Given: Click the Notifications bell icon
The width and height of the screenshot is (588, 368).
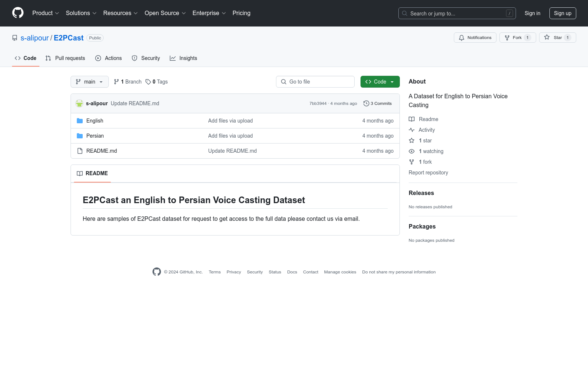Looking at the screenshot, I should pyautogui.click(x=462, y=38).
